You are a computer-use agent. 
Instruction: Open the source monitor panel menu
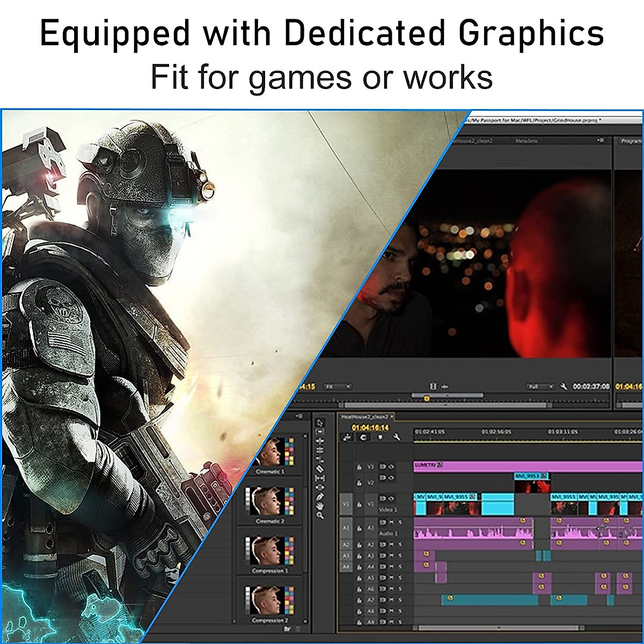pos(600,141)
